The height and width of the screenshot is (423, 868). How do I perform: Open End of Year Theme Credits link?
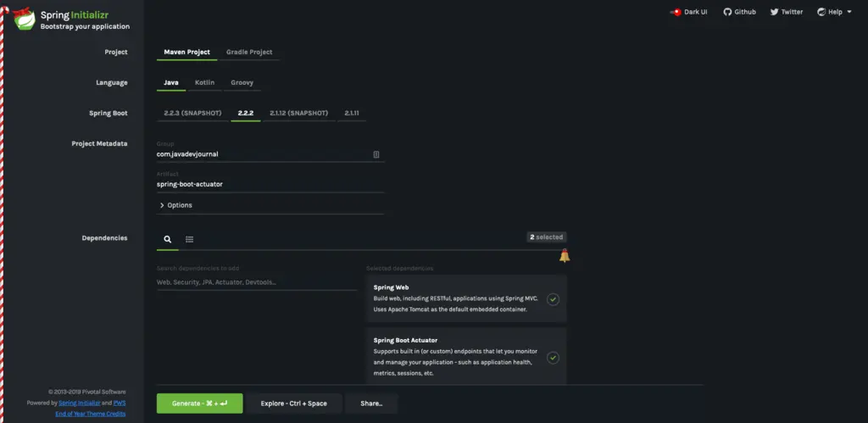pos(90,414)
